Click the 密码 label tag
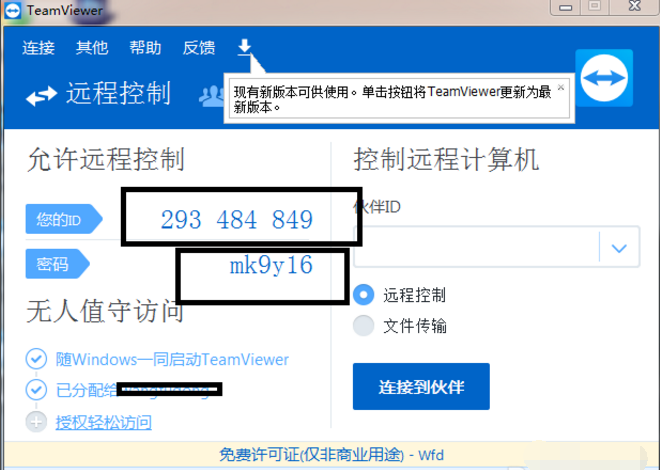The height and width of the screenshot is (470, 660). pos(54,264)
